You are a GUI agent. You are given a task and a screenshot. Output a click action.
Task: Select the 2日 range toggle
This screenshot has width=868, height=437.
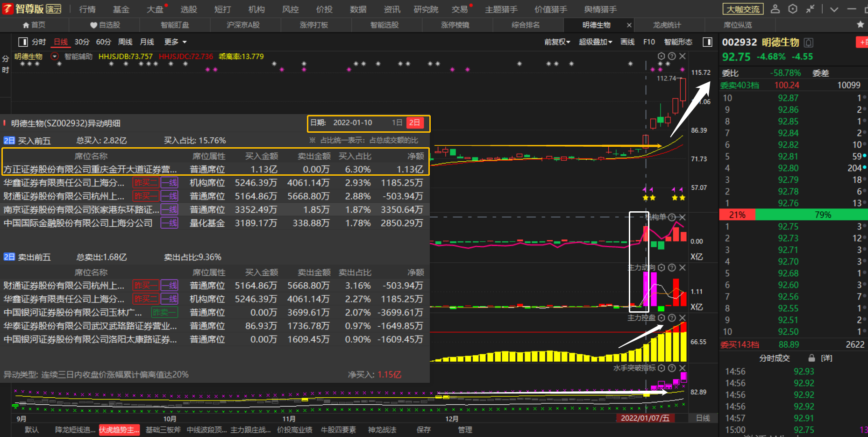pyautogui.click(x=414, y=123)
